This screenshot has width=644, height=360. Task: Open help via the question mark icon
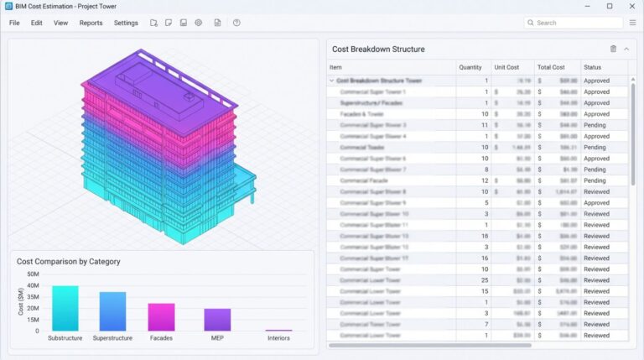236,23
